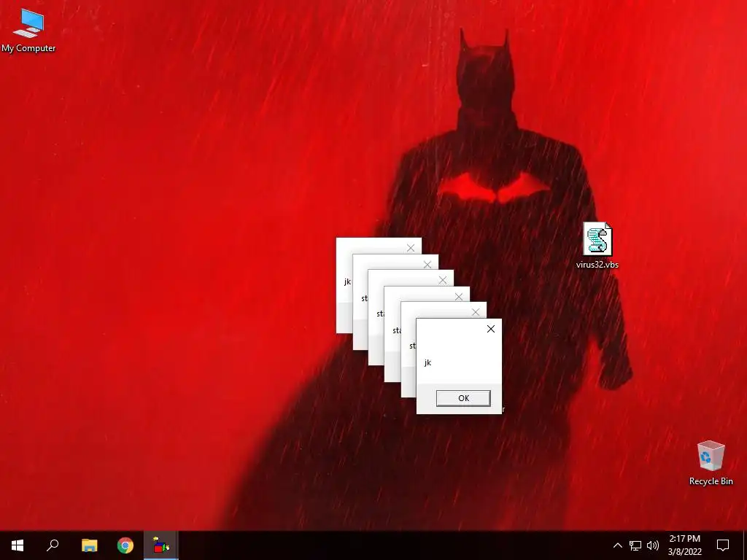Screen dimensions: 747x560
Task: Click OK in the front jk dialog
Action: coord(463,398)
